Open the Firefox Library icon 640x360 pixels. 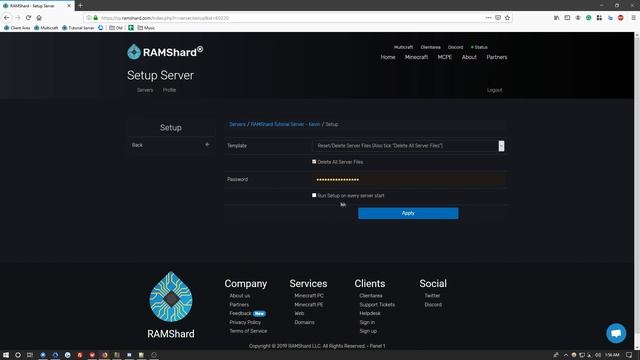(x=557, y=18)
